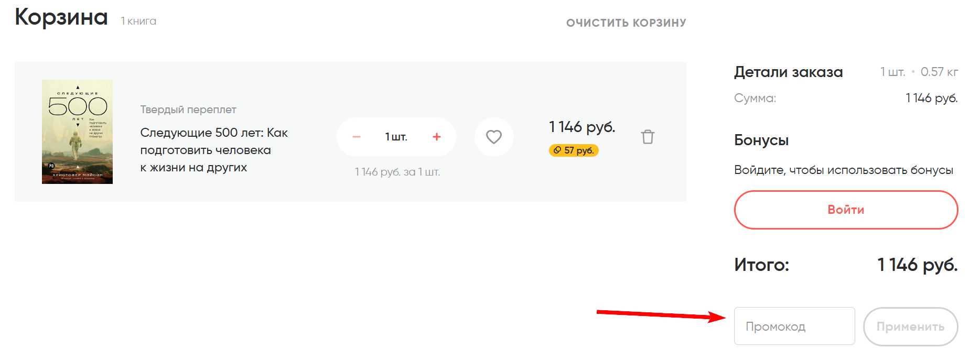This screenshot has height=360, width=980.
Task: Clear the cart via очистить корзину
Action: click(x=626, y=22)
